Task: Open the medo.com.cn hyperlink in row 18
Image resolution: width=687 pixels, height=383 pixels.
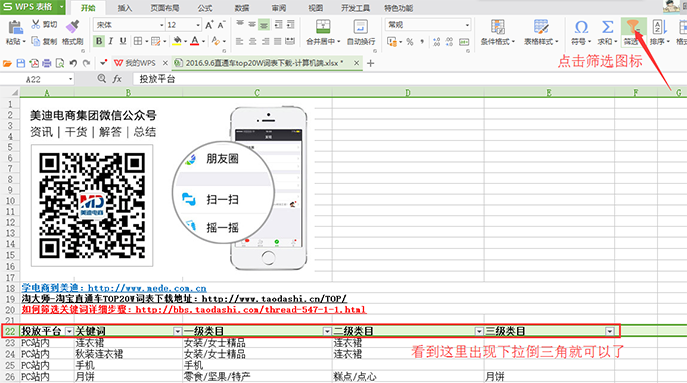Action: (147, 288)
